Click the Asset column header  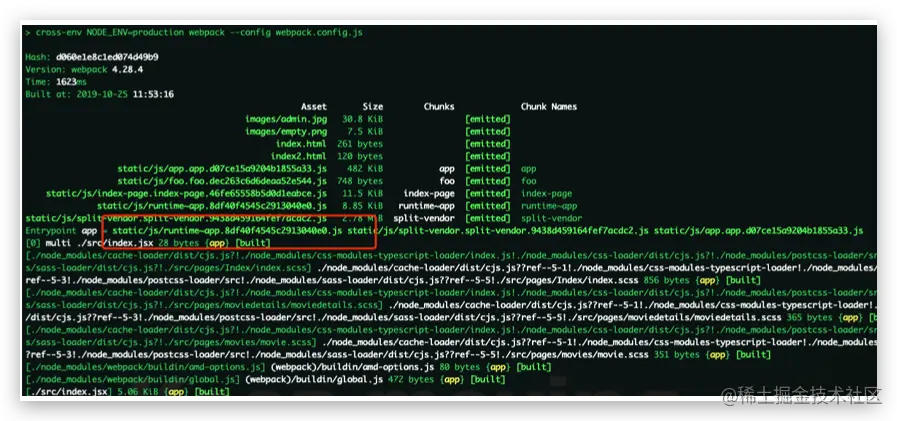click(314, 106)
